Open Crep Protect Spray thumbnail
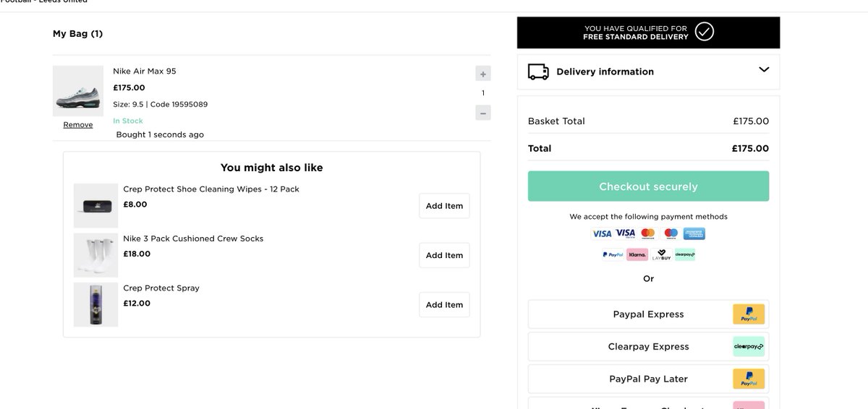The image size is (868, 409). pyautogui.click(x=95, y=305)
